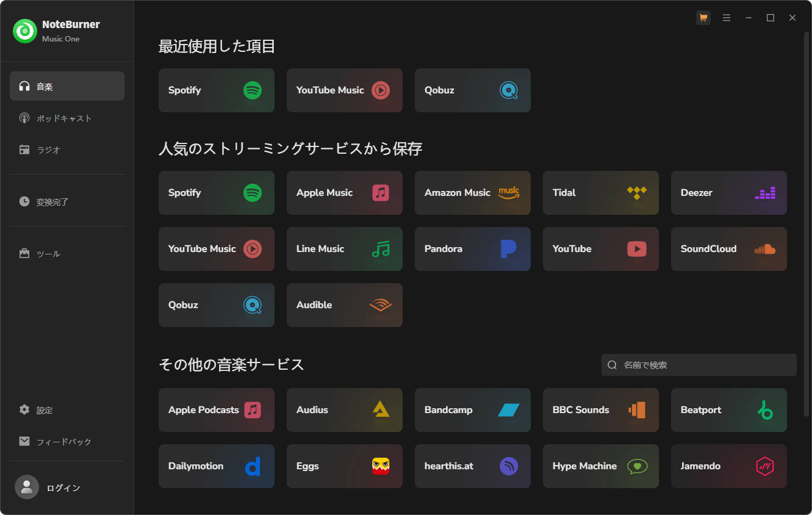The image size is (812, 515).
Task: Click the Spotify icon under 最近使用した項目
Action: (253, 90)
